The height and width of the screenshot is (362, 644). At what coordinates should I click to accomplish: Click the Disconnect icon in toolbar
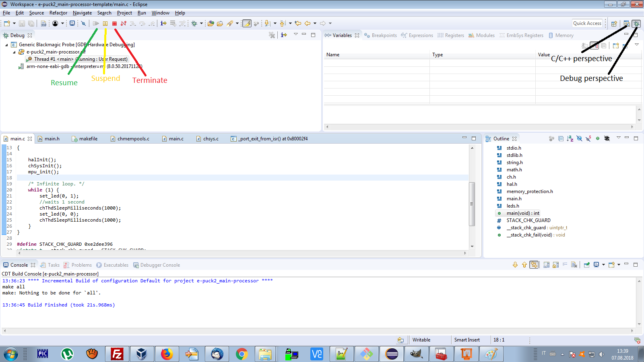pos(124,23)
